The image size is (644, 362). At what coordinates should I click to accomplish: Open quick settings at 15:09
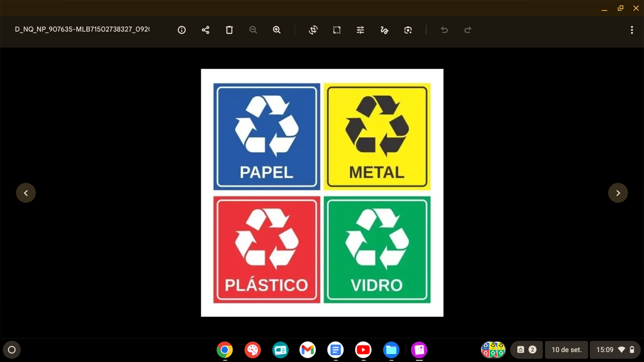615,350
